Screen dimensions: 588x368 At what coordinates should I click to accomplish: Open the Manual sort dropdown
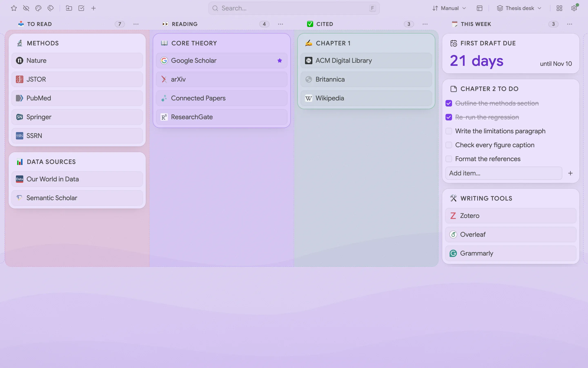[x=449, y=8]
